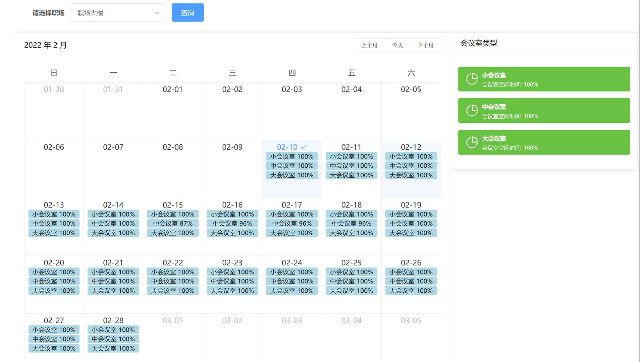This screenshot has width=644, height=362.
Task: Click the 职场大楼 dropdown arrow
Action: click(157, 13)
